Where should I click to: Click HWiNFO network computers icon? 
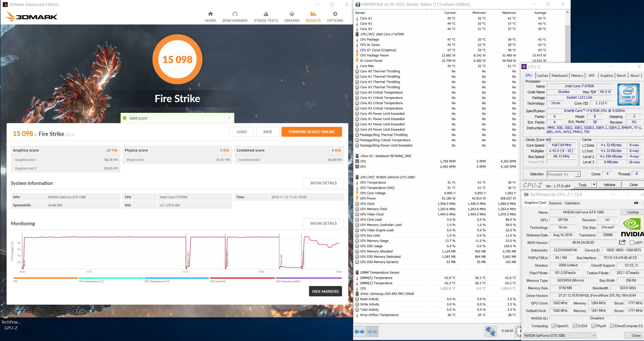[490, 331]
